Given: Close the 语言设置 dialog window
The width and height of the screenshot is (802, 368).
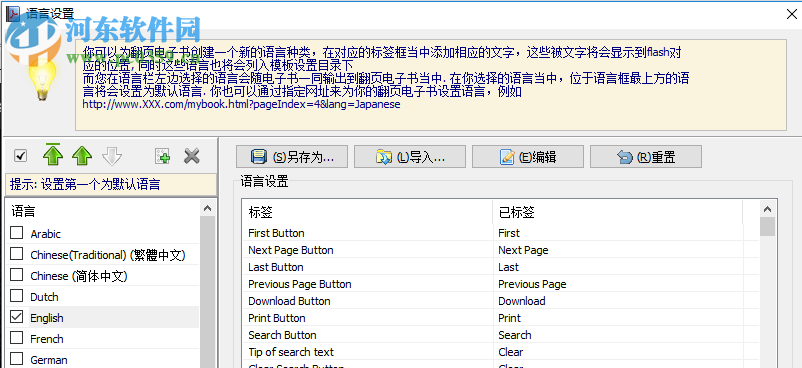Looking at the screenshot, I should tap(791, 14).
